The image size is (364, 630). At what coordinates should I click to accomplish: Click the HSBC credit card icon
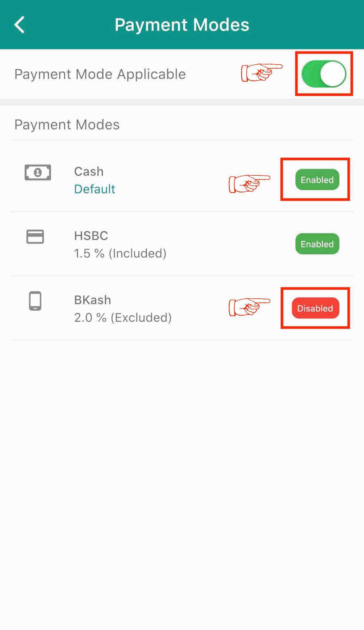[x=35, y=237]
